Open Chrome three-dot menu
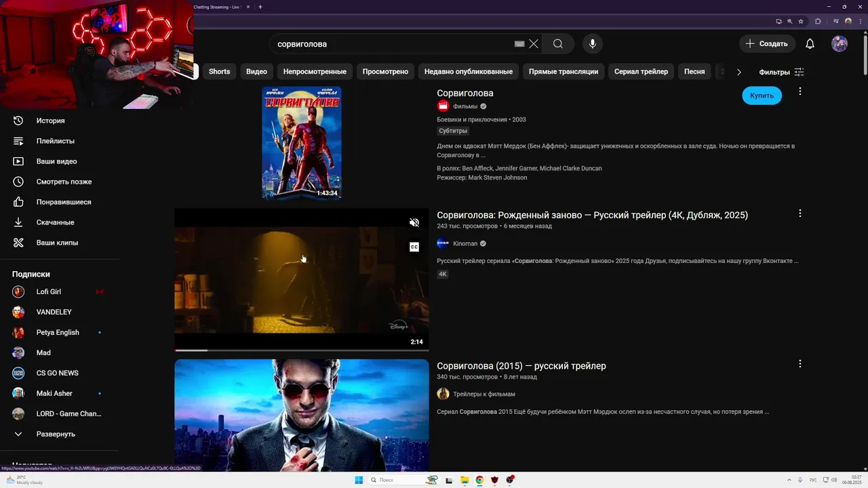The image size is (868, 488). point(860,21)
